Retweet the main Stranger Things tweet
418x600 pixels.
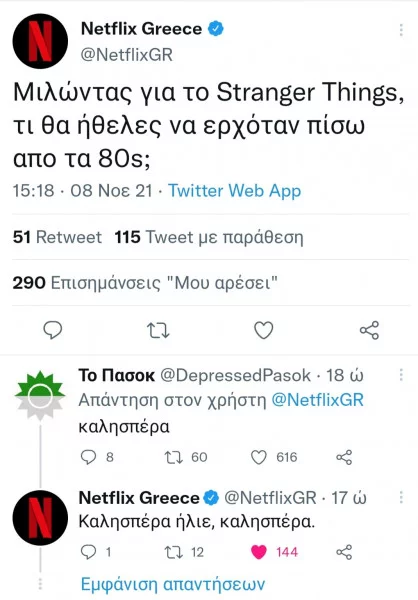158,331
